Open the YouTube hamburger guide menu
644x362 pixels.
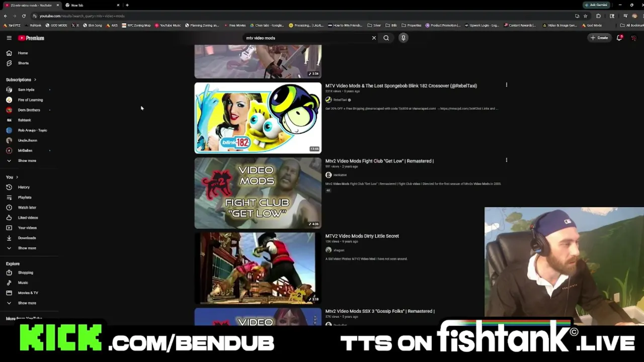tap(9, 38)
